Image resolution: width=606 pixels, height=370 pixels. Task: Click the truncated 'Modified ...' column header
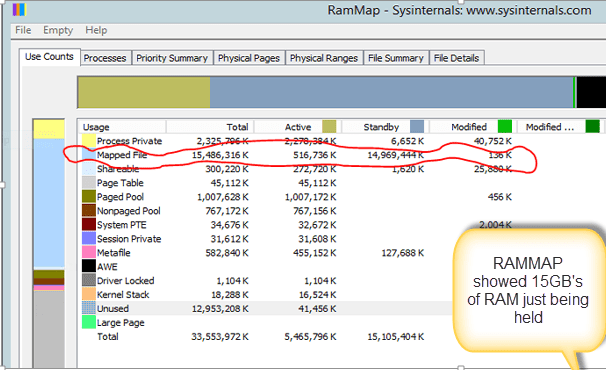click(x=560, y=127)
